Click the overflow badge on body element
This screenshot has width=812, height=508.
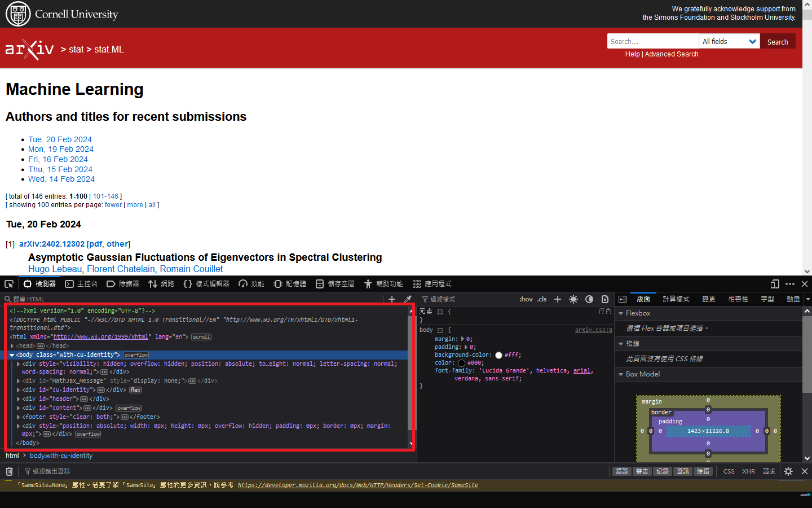[x=136, y=355]
